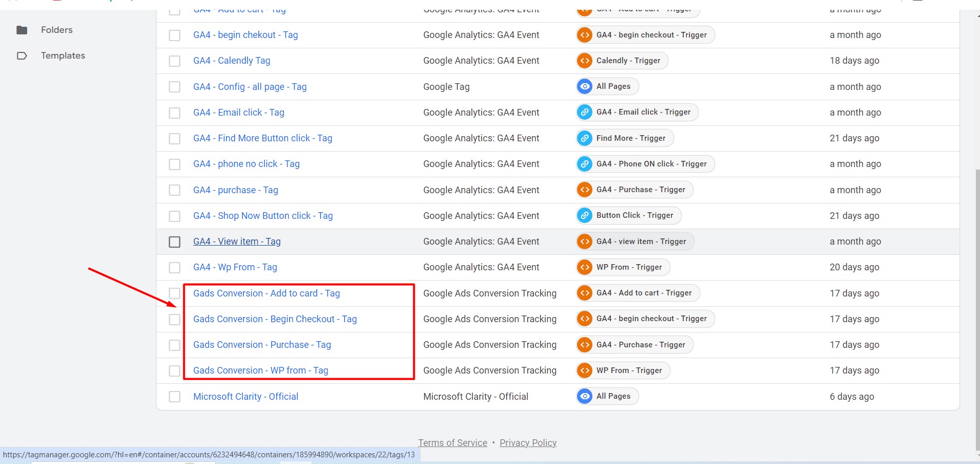Image resolution: width=980 pixels, height=464 pixels.
Task: Open GA4 - View item - Tag
Action: [x=237, y=242]
